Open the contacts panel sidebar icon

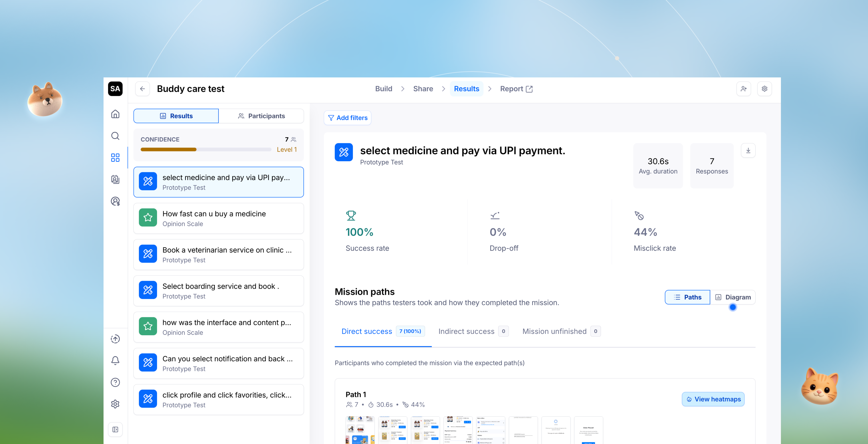115,180
